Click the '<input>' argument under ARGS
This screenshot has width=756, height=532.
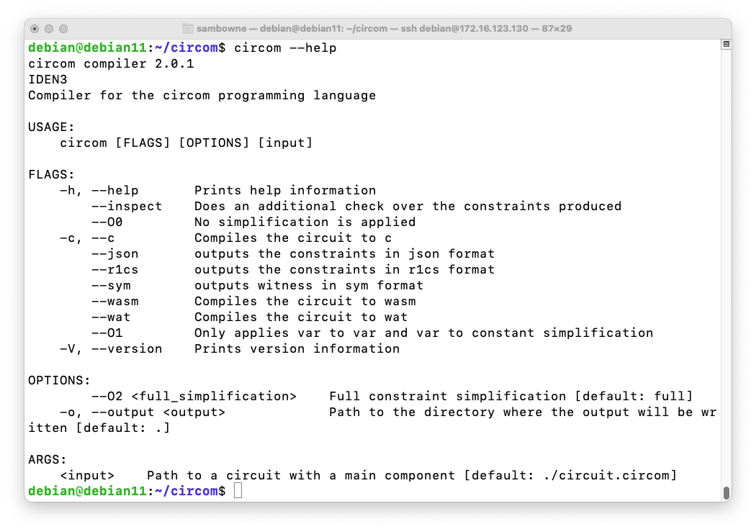pyautogui.click(x=87, y=475)
